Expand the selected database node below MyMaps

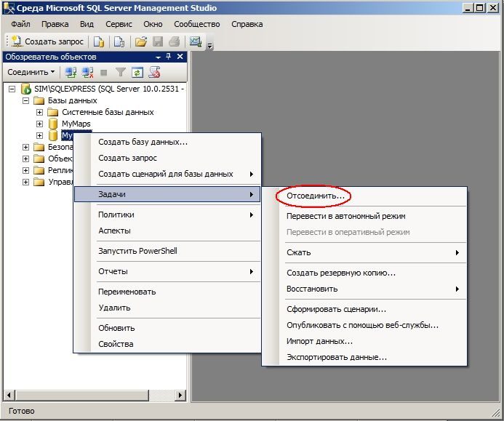tap(39, 135)
